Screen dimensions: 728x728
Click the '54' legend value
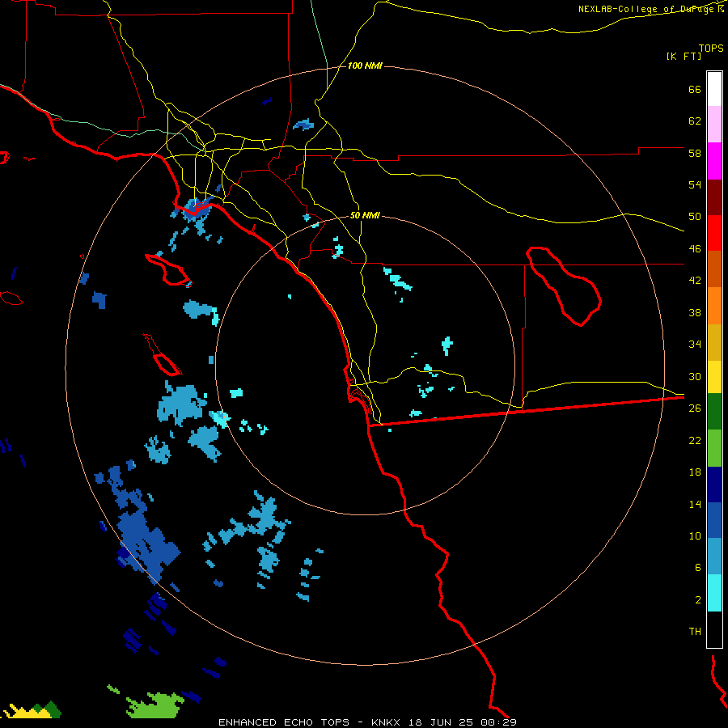click(x=695, y=184)
